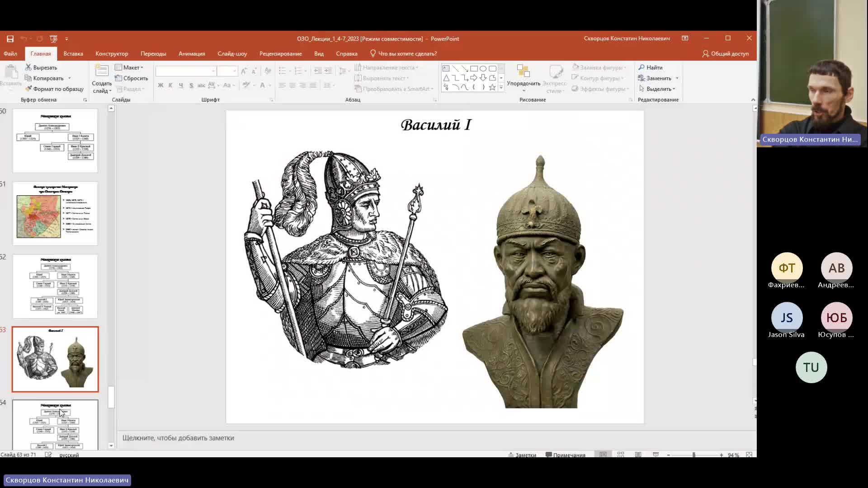Image resolution: width=868 pixels, height=488 pixels.
Task: Click the zoom out minus button
Action: [668, 455]
